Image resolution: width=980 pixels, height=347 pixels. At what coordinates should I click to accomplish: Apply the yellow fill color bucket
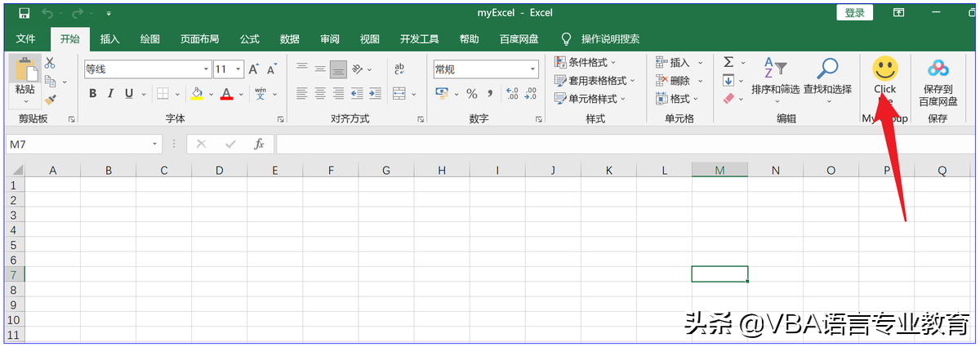(197, 93)
